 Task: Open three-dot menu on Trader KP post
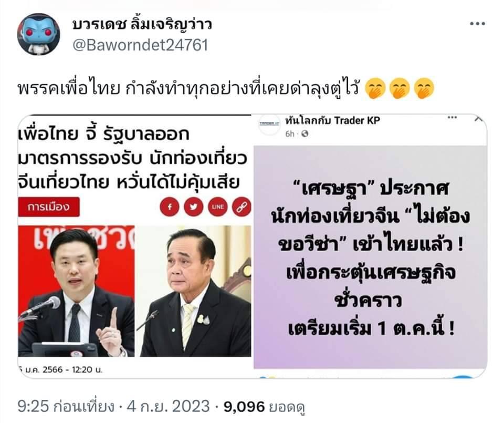[452, 117]
